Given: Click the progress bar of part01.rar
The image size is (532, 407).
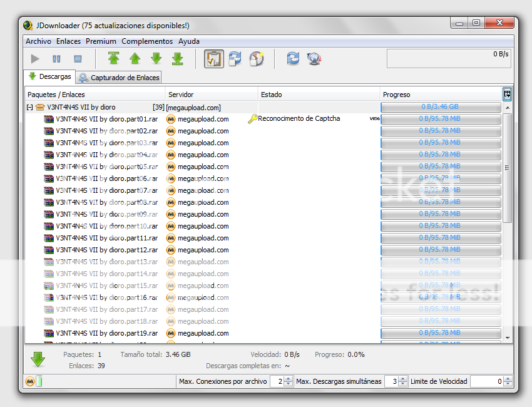Looking at the screenshot, I should (x=441, y=119).
